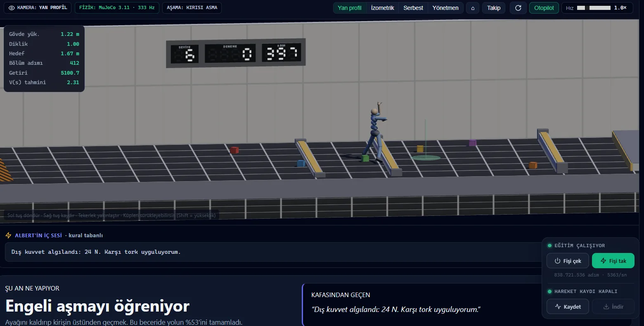The width and height of the screenshot is (644, 326).
Task: Click the green cube by the robot
Action: [x=365, y=158]
